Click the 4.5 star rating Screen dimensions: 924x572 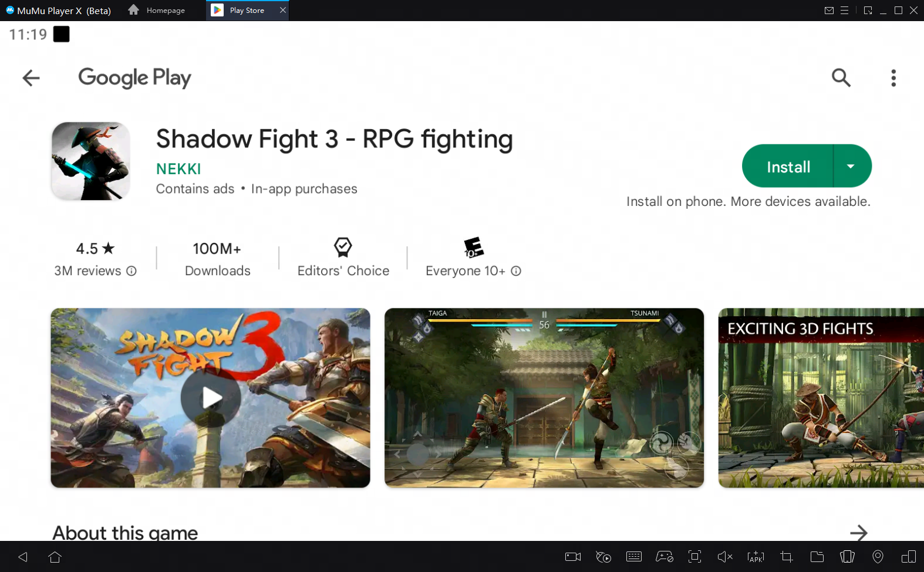(95, 248)
